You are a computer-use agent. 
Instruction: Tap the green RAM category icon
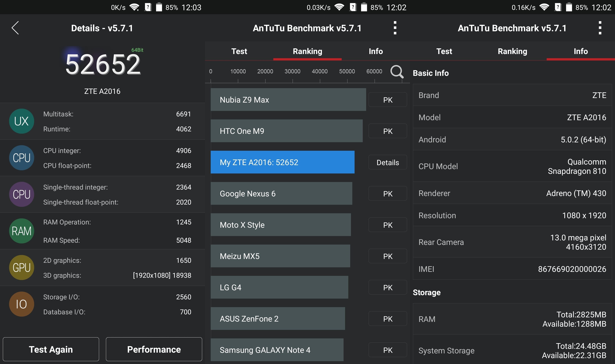(x=22, y=231)
